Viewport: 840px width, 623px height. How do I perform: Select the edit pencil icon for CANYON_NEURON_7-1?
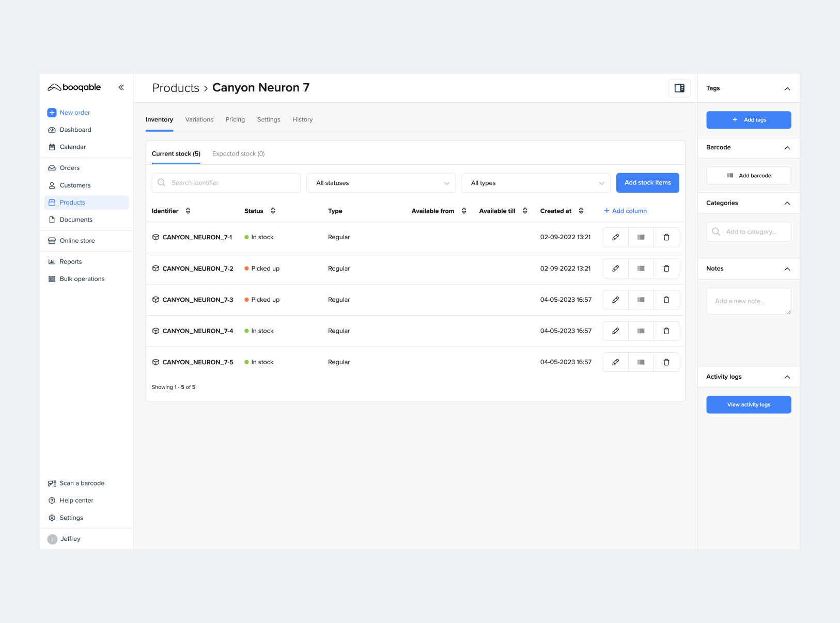click(615, 237)
